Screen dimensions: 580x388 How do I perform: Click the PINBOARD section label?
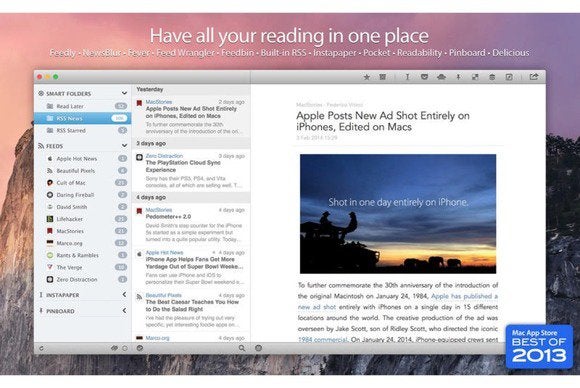tap(60, 311)
